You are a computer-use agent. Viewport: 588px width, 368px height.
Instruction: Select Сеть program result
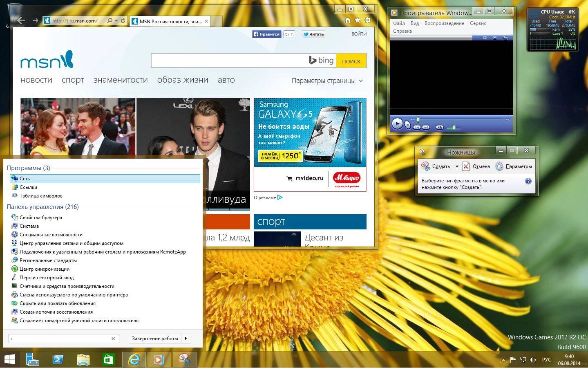105,179
